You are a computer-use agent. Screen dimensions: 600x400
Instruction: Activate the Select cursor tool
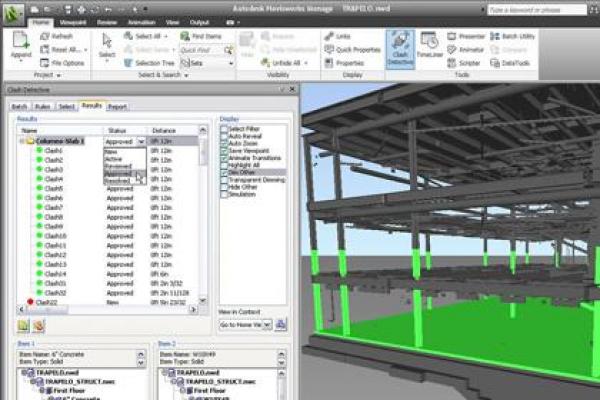click(x=108, y=48)
